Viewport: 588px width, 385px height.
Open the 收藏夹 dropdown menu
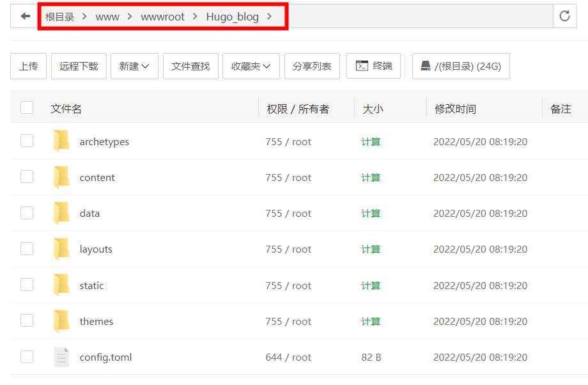(x=251, y=66)
